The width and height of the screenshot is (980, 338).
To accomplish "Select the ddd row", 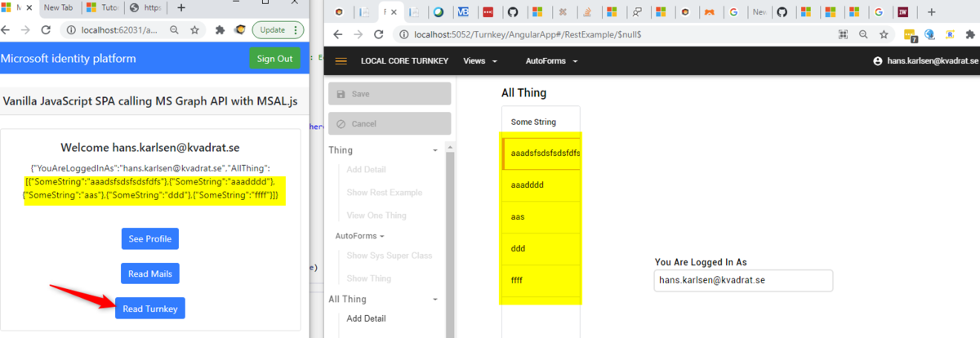I will coord(541,249).
